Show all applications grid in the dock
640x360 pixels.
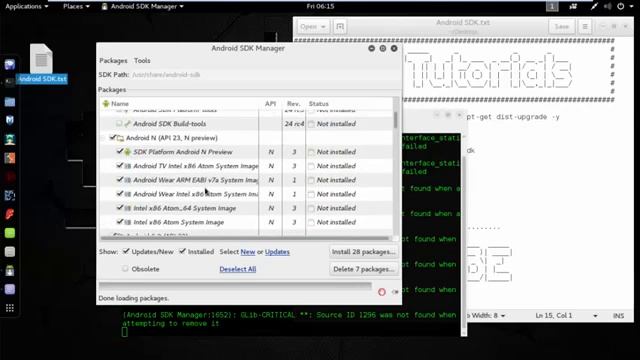pyautogui.click(x=10, y=308)
